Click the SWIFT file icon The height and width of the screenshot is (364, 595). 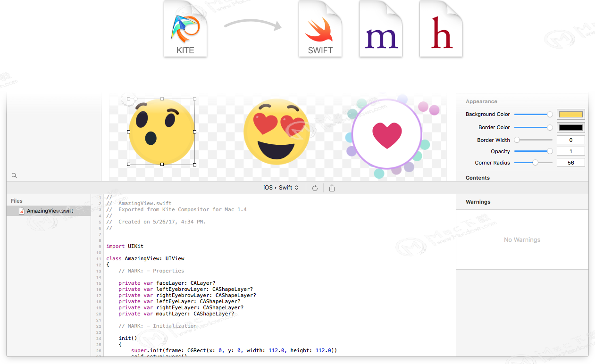320,29
